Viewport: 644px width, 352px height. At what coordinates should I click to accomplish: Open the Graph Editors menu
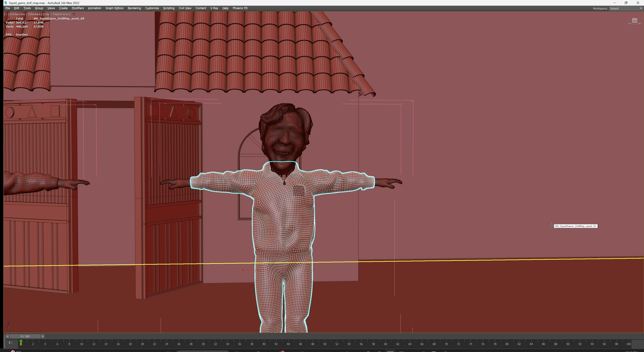pyautogui.click(x=114, y=8)
